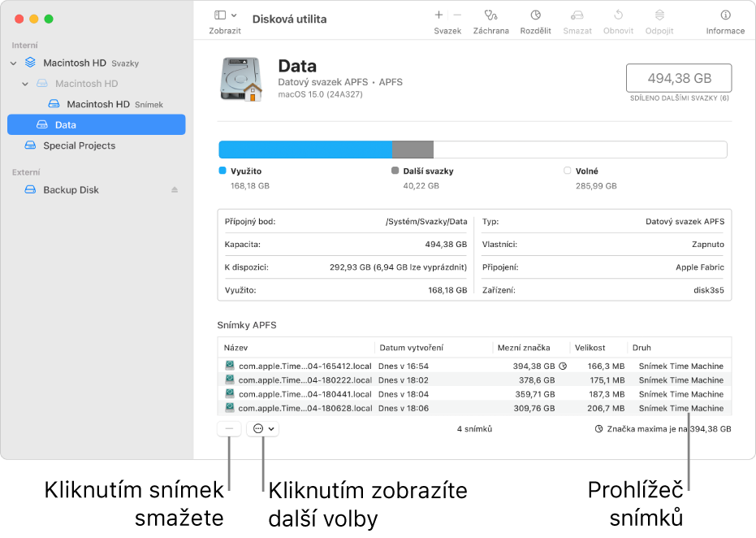Collapse Macintosh HD Svazky container

[14, 63]
